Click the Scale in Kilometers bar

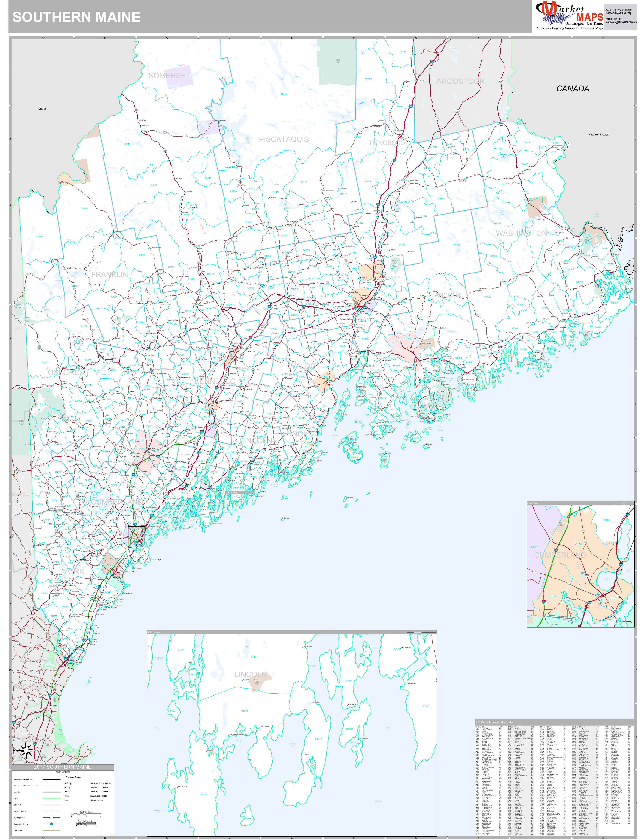86,824
